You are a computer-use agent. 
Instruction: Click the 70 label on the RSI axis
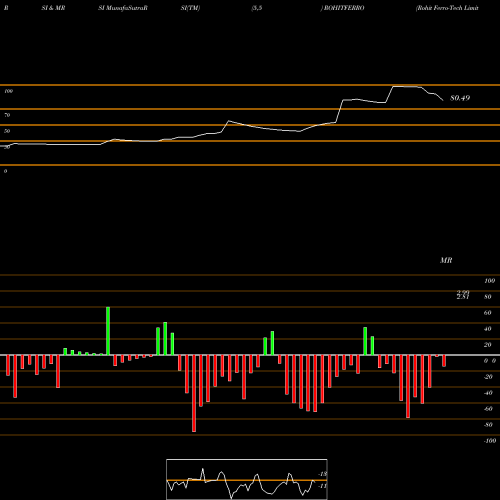7,115
